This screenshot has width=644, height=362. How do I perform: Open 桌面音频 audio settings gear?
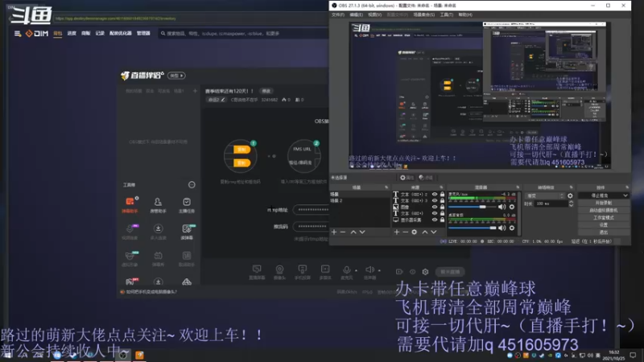[512, 228]
